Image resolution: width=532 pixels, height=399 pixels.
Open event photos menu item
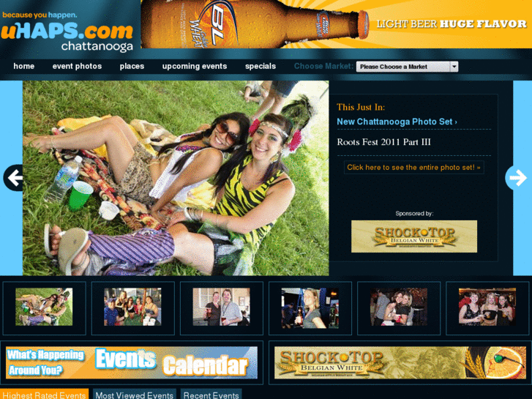pyautogui.click(x=77, y=66)
